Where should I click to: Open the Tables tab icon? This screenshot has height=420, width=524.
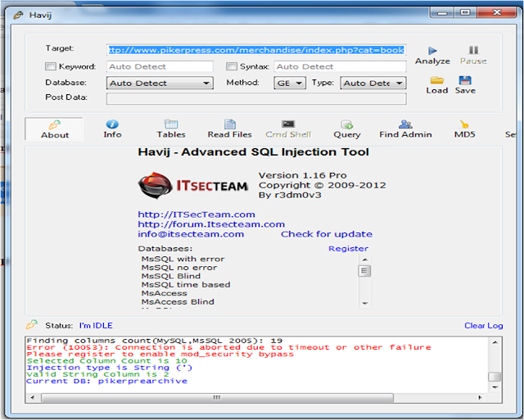[171, 124]
